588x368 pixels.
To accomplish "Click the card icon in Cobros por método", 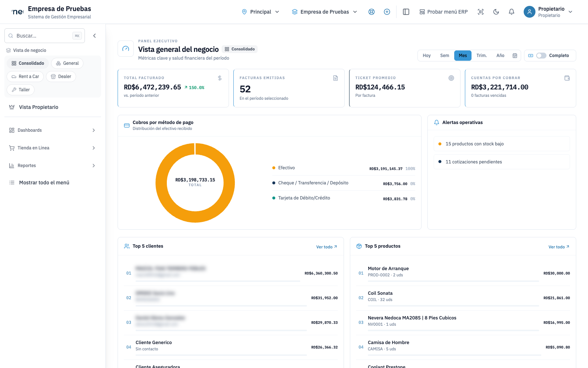I will coord(127,125).
